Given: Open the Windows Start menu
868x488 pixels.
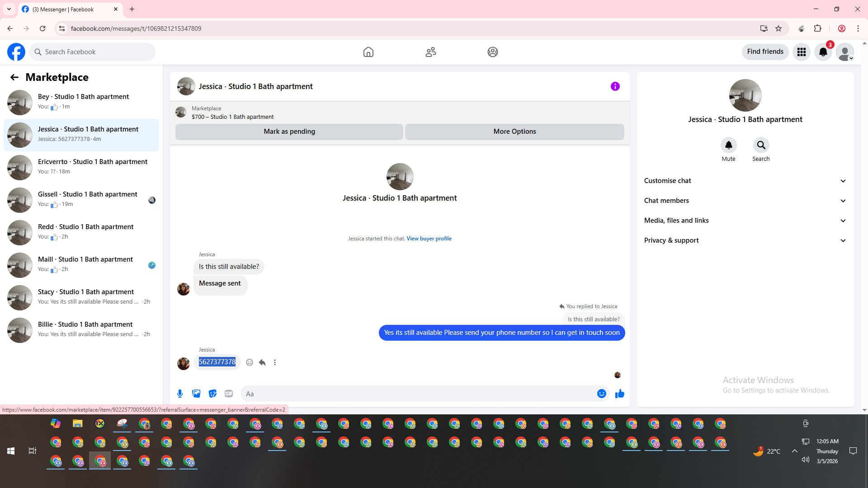Looking at the screenshot, I should (11, 451).
